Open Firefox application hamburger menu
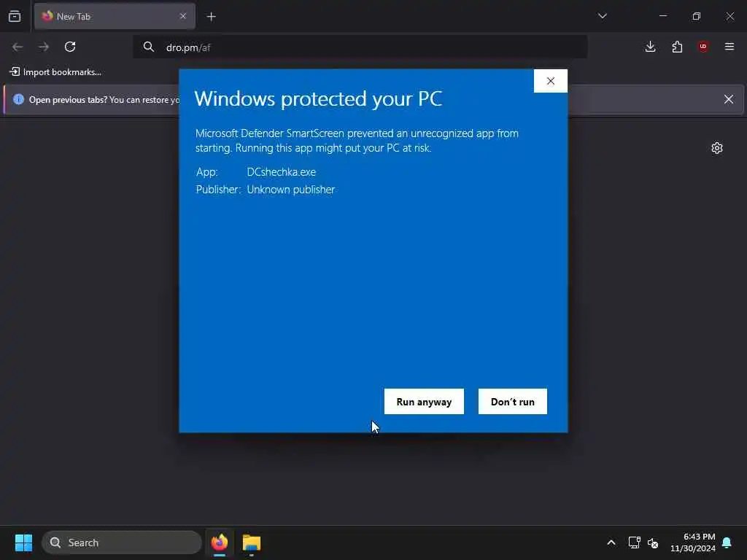Viewport: 747px width, 560px height. 729,47
